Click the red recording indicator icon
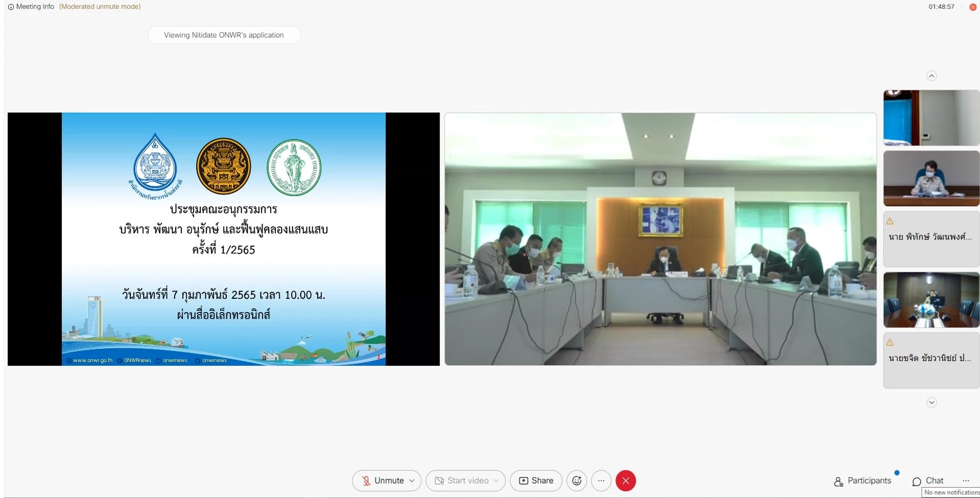980x498 pixels. point(973,7)
